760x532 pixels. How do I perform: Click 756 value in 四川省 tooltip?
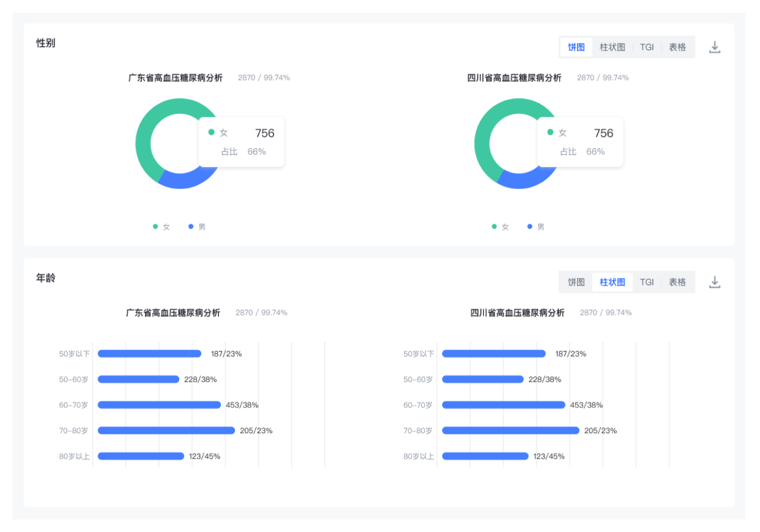(x=604, y=133)
